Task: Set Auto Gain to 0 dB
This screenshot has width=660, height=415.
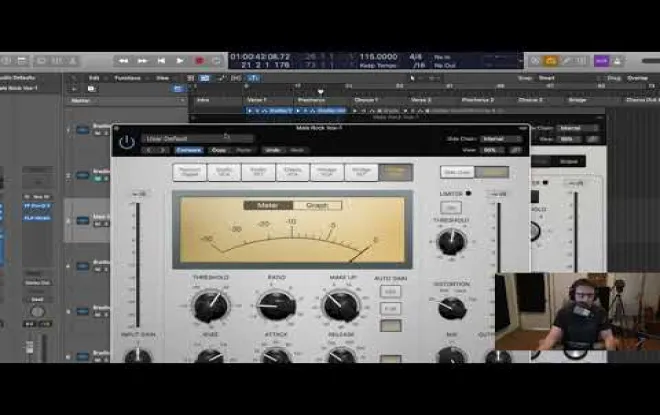Action: coord(390,309)
